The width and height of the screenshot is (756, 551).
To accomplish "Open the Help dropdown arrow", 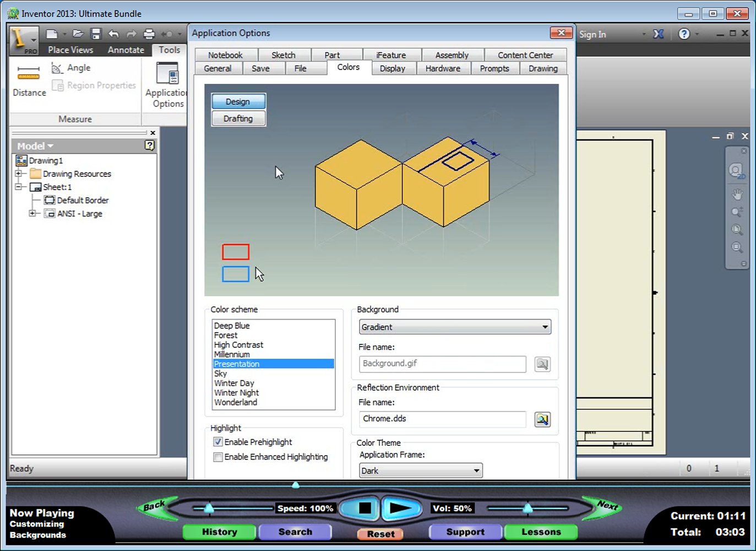I will 697,34.
